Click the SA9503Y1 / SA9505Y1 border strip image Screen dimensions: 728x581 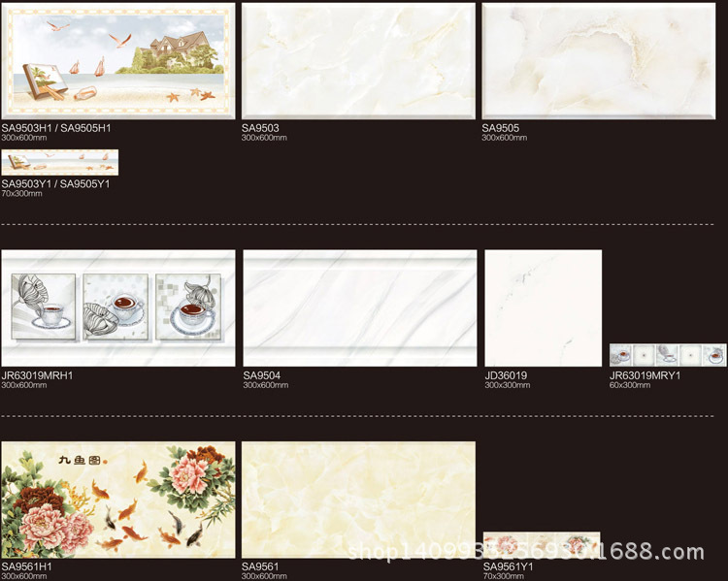click(60, 162)
